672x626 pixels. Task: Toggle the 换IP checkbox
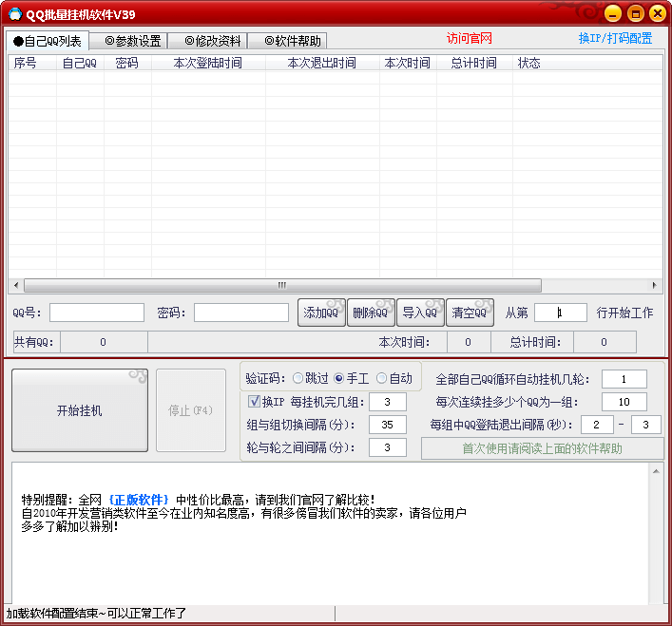tap(254, 401)
